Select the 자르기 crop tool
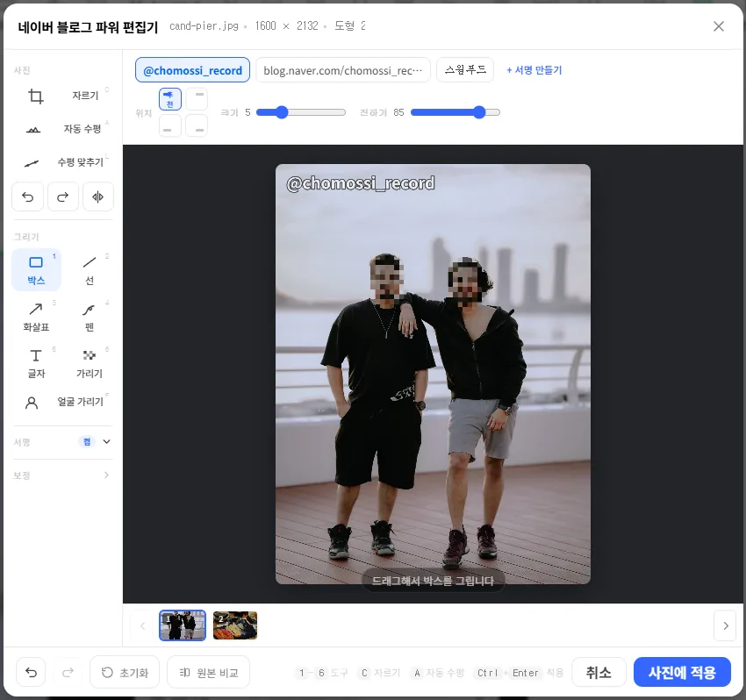This screenshot has width=746, height=700. click(x=63, y=96)
